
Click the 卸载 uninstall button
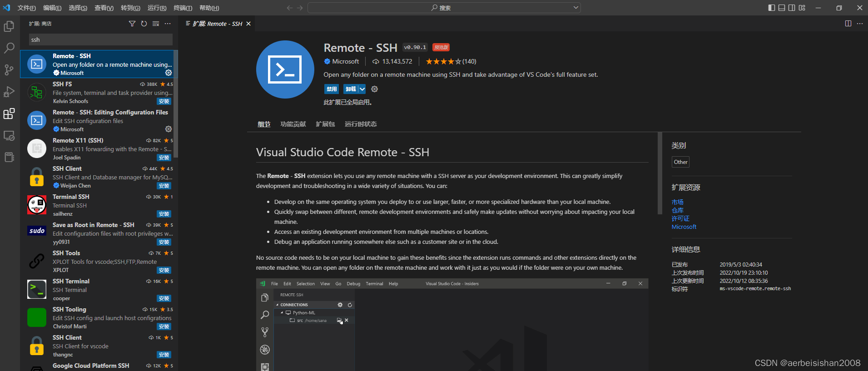351,89
